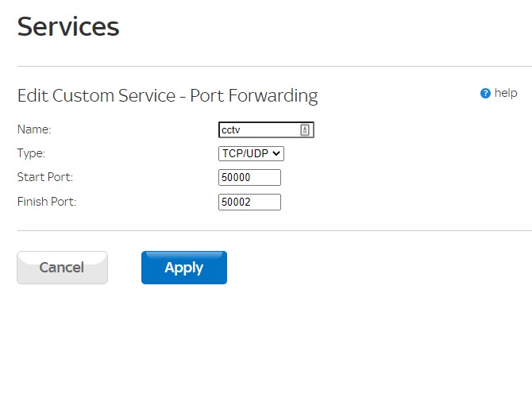
Task: Click the Type: label
Action: click(x=32, y=153)
